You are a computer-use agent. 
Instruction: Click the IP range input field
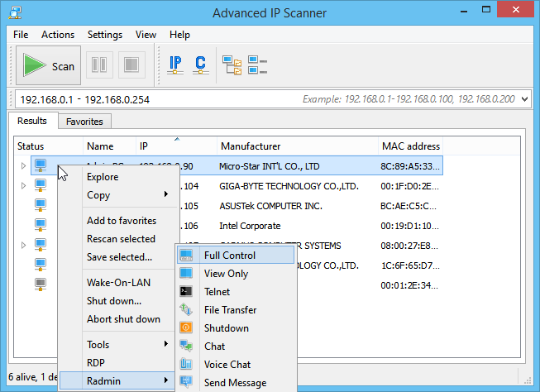click(157, 99)
